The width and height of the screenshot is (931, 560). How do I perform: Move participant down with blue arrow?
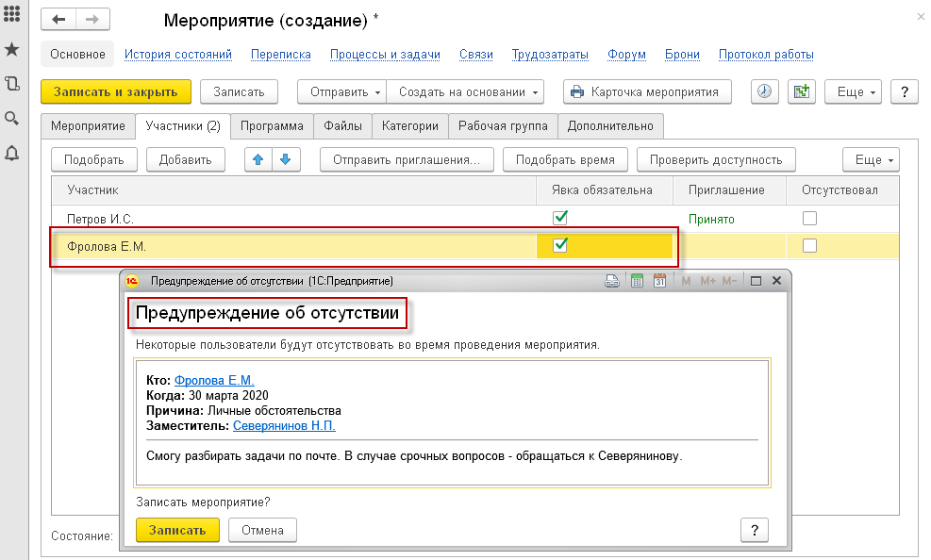(286, 160)
